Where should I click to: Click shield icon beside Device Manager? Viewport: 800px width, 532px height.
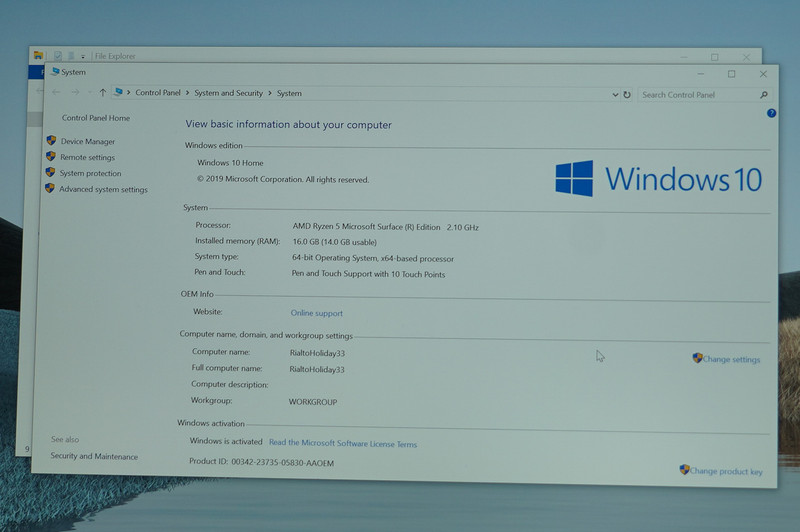[x=51, y=140]
